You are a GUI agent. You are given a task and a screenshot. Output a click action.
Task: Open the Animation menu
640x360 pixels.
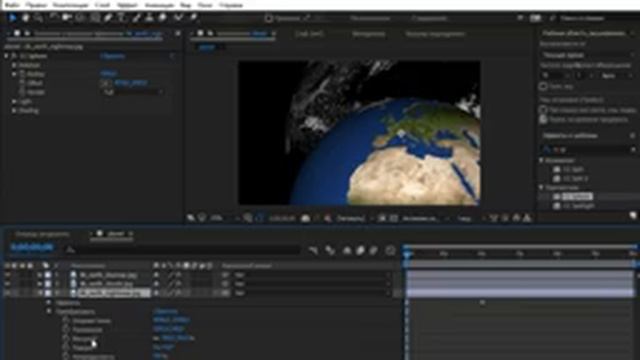coord(159,5)
